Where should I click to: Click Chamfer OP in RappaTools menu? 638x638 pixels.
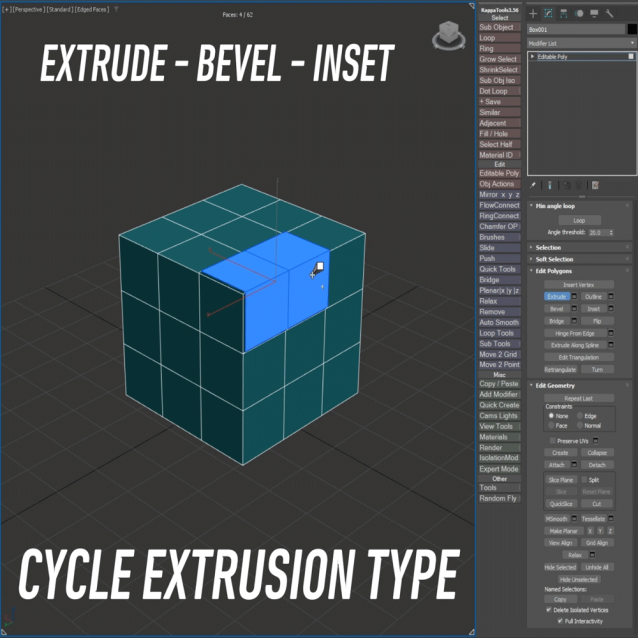pyautogui.click(x=499, y=226)
